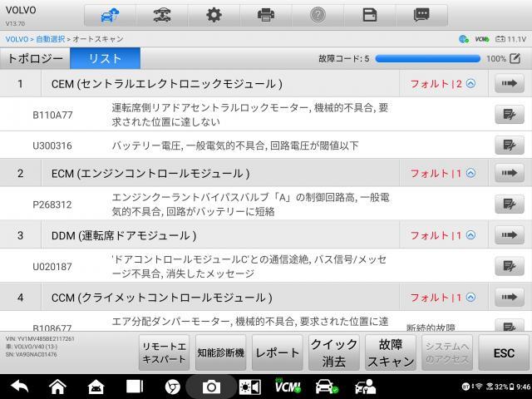Image resolution: width=532 pixels, height=399 pixels.
Task: Select the リスト tab
Action: click(105, 58)
